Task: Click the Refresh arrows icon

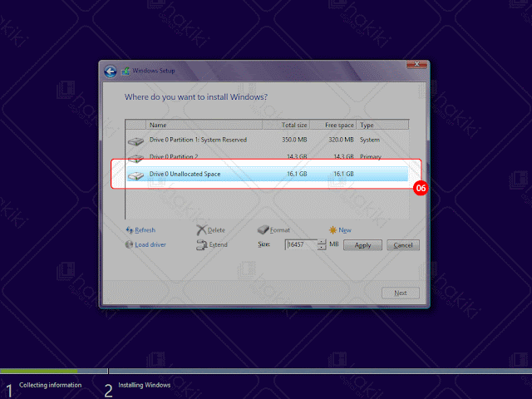Action: (x=130, y=230)
